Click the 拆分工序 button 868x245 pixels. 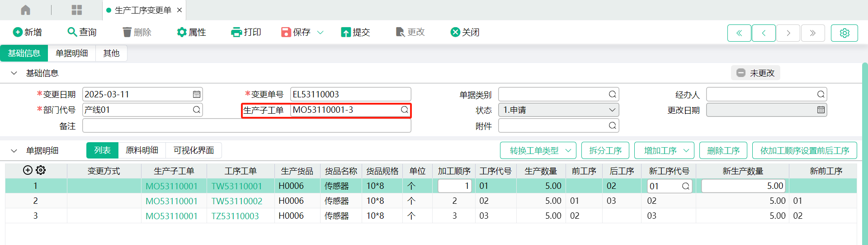point(605,150)
